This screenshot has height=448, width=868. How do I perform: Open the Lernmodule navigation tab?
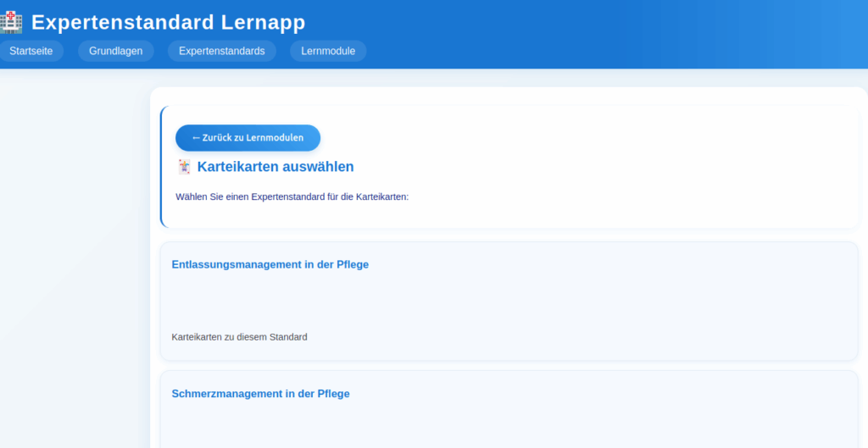click(x=328, y=51)
